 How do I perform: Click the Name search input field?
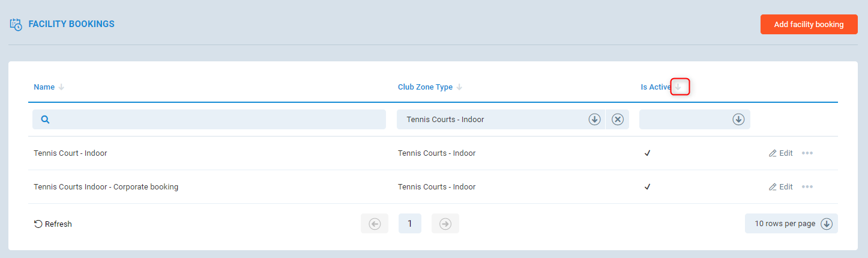click(x=216, y=120)
